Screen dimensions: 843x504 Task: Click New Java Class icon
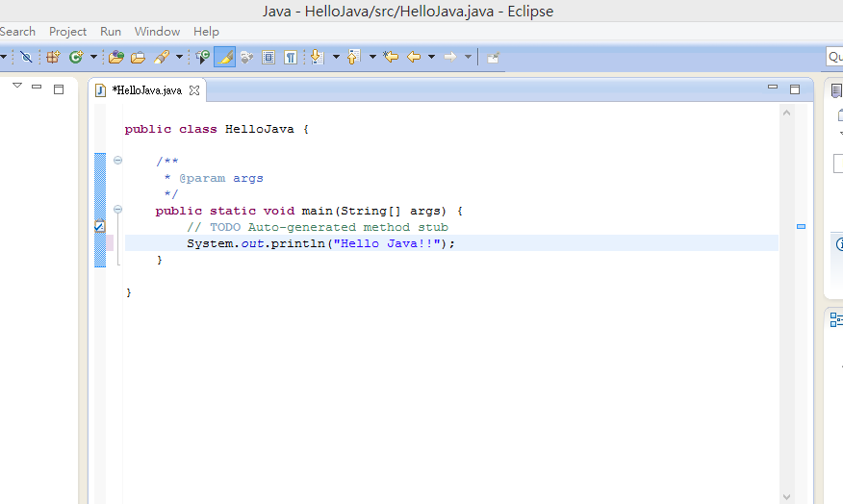76,57
